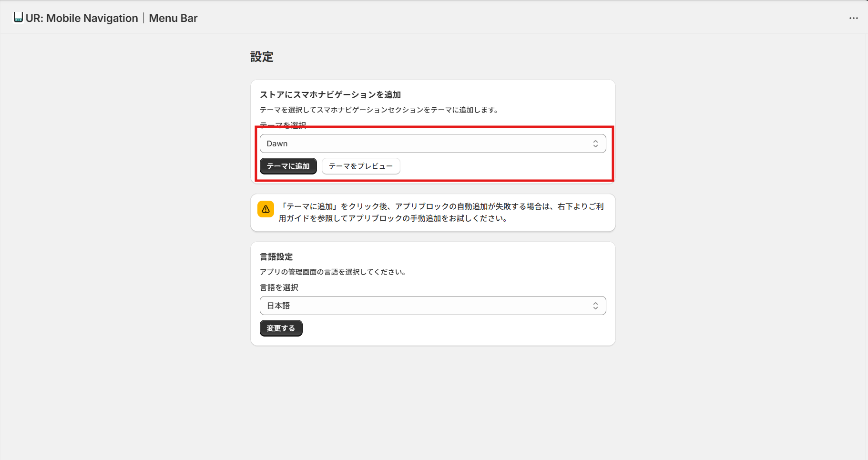Click the 言語設定 section card

tap(433, 293)
